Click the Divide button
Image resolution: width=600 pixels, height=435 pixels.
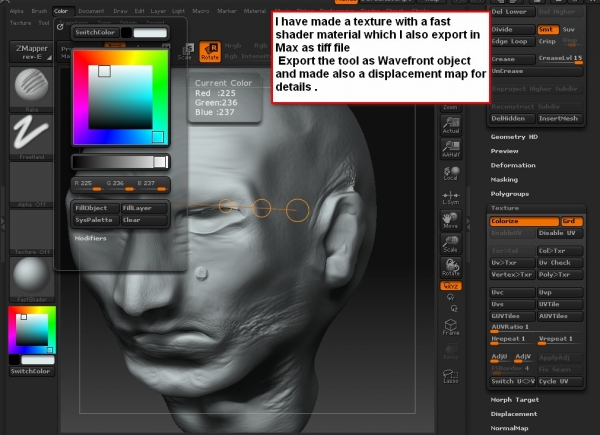click(x=512, y=29)
